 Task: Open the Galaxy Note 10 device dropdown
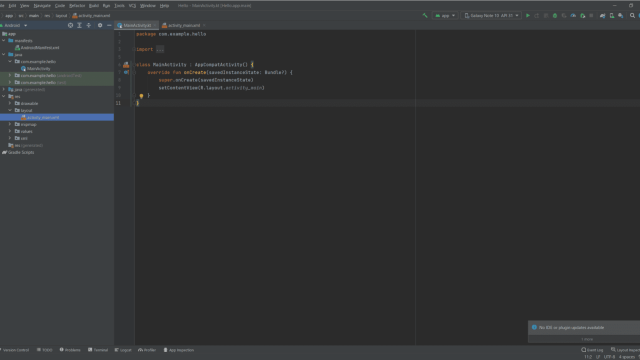click(x=491, y=16)
